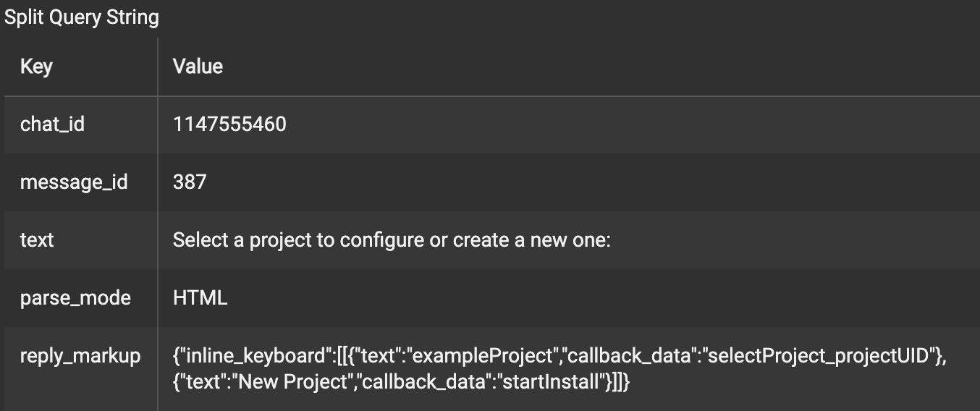This screenshot has height=411, width=980.
Task: Click the inline_keyboard JSON first line
Action: [x=559, y=356]
